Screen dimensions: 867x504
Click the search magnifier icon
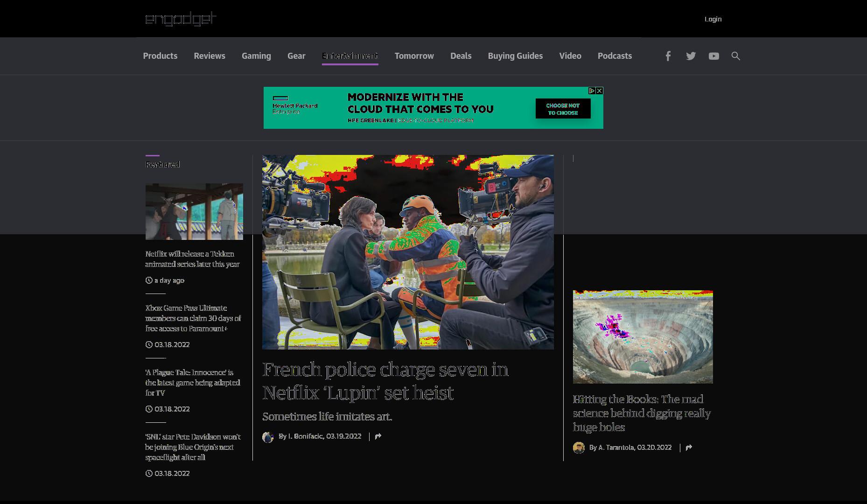tap(735, 56)
